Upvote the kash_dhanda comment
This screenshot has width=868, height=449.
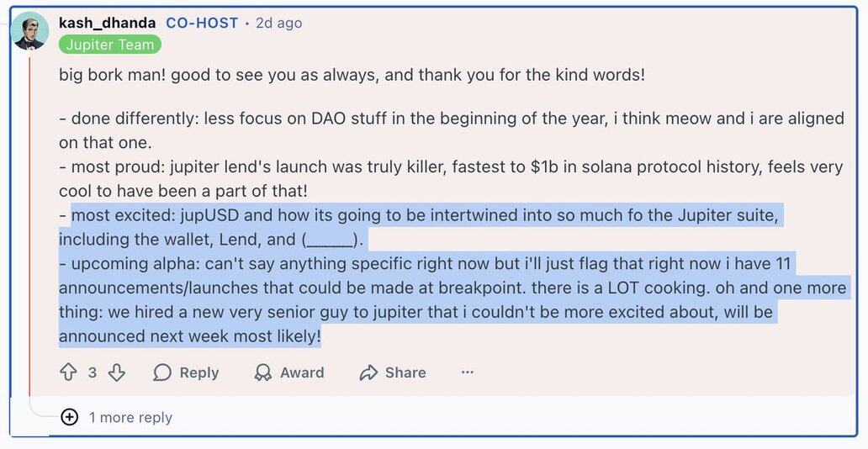coord(68,372)
